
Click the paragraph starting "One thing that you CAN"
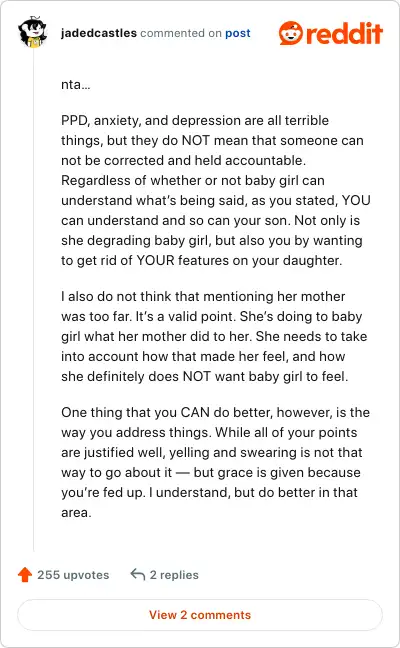click(215, 462)
